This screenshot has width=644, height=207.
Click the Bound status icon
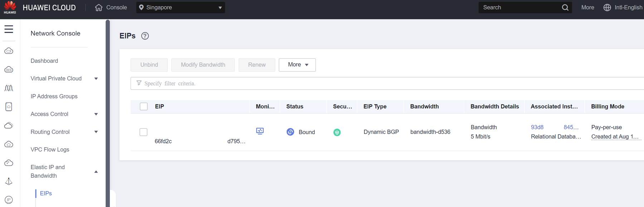pyautogui.click(x=290, y=132)
